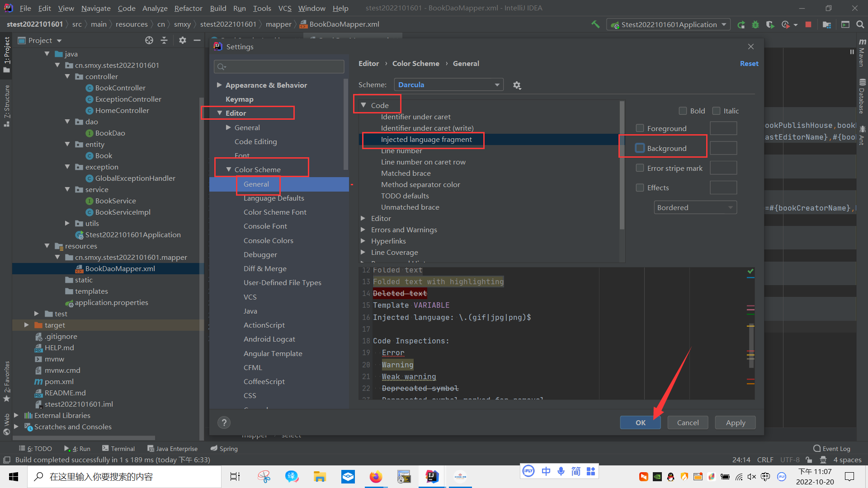868x488 pixels.
Task: Click the red Stop icon in toolbar
Action: (808, 24)
